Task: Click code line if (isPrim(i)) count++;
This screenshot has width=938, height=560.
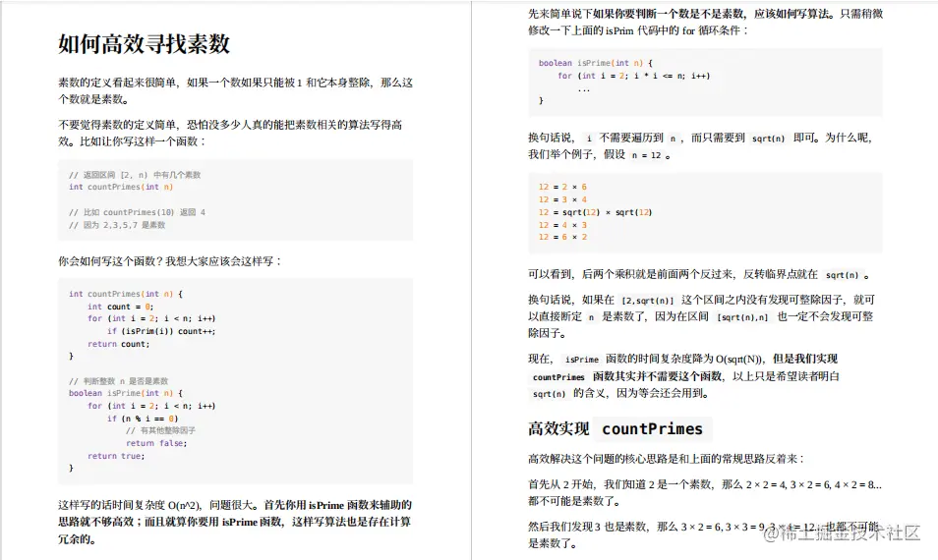Action: [161, 331]
